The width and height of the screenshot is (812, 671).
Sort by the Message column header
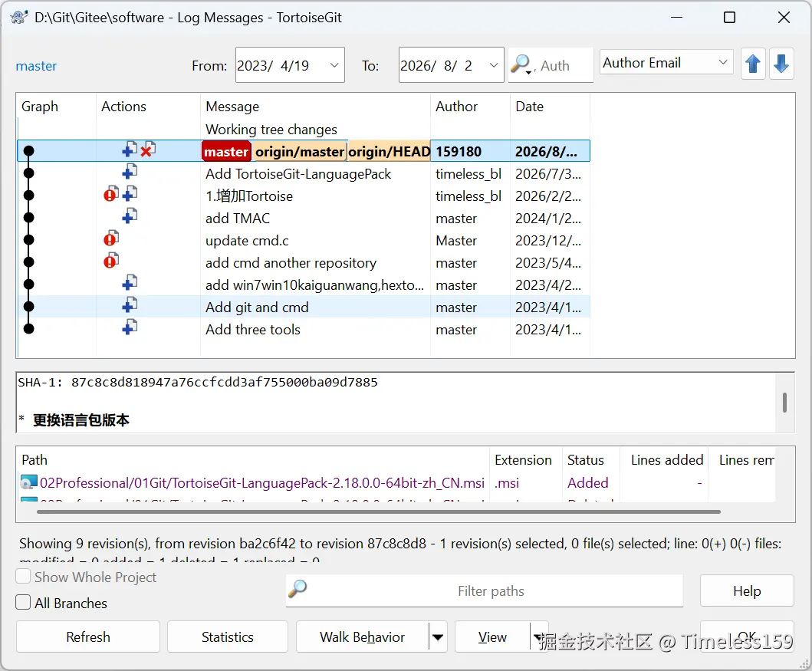click(315, 106)
